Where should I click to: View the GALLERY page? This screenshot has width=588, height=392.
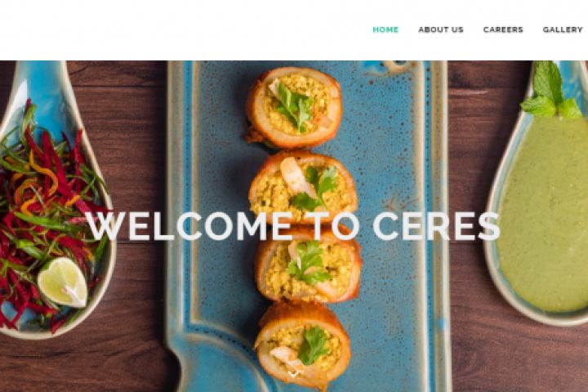pos(563,29)
